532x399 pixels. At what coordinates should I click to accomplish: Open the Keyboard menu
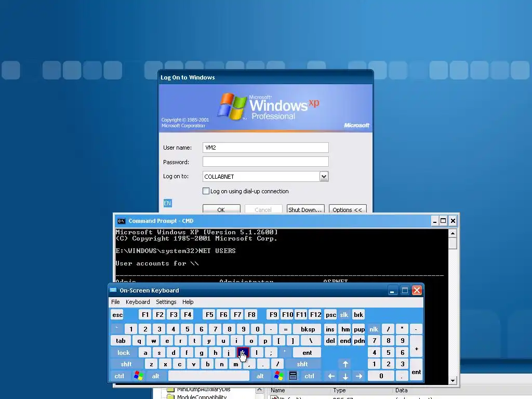click(138, 302)
